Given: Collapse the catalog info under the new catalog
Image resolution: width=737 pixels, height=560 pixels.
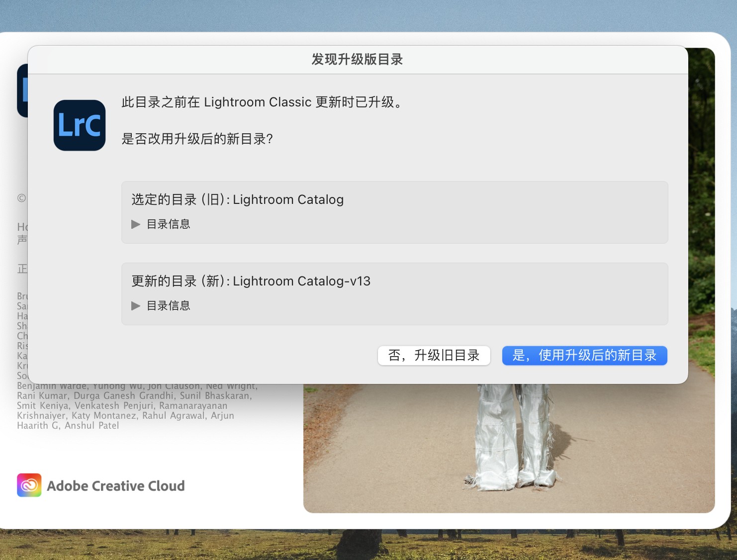Looking at the screenshot, I should point(135,306).
